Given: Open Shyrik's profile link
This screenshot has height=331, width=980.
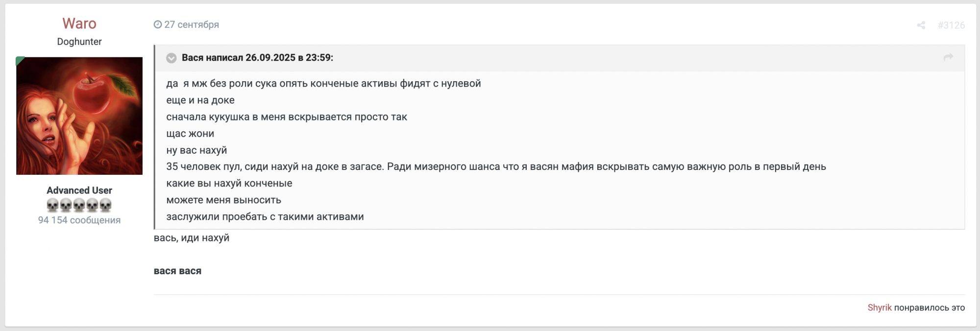Looking at the screenshot, I should coord(879,307).
